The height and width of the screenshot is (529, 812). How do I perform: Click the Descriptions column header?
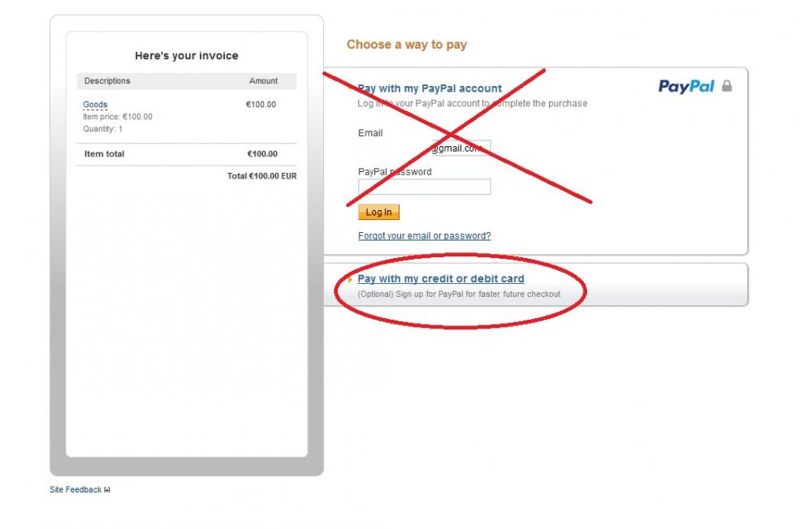(x=107, y=81)
